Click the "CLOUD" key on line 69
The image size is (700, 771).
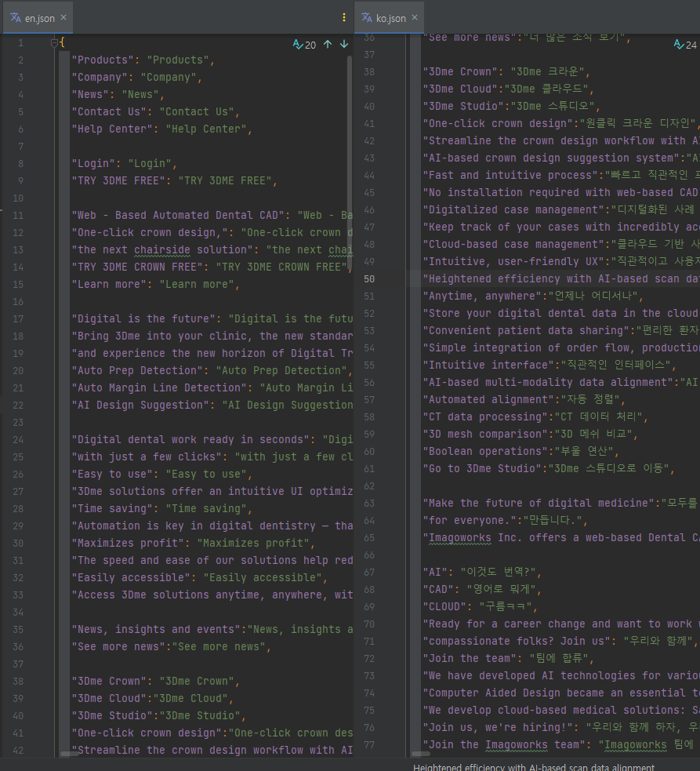[444, 606]
